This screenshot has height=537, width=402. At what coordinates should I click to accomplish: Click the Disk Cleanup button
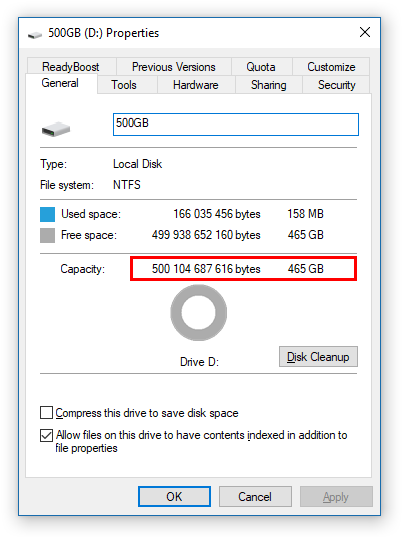pos(318,357)
